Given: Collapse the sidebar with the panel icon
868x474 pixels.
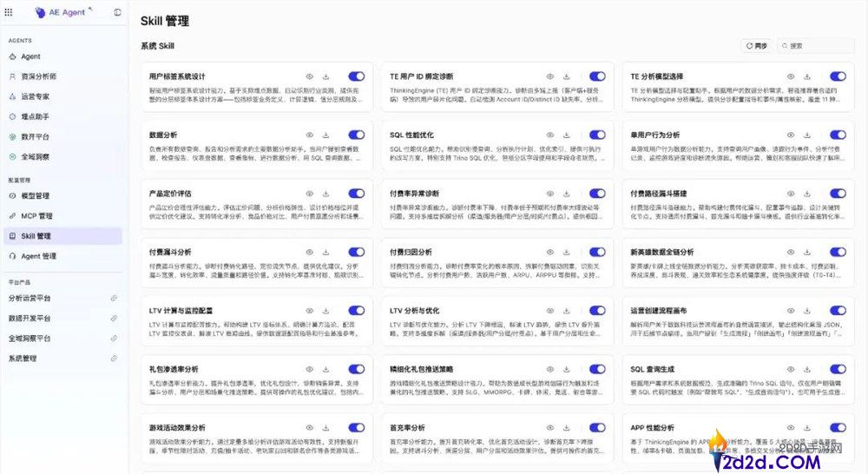Looking at the screenshot, I should pos(117,12).
